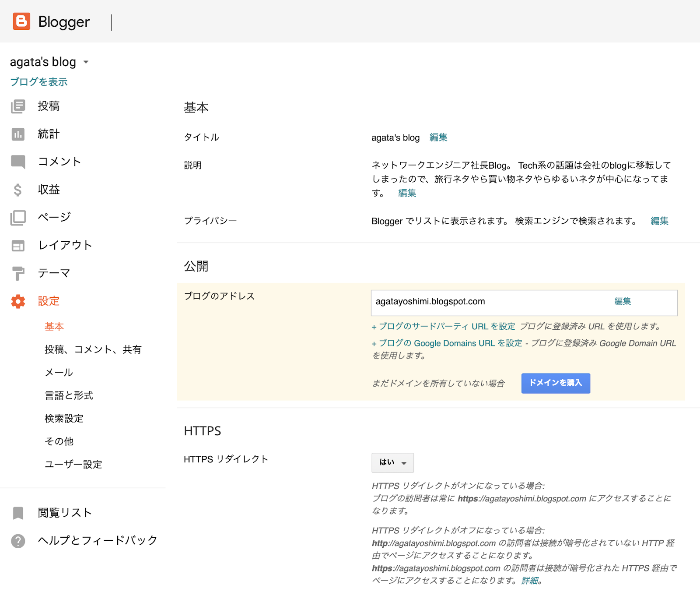Click the コメント speech bubble icon
The height and width of the screenshot is (606, 700).
(18, 162)
